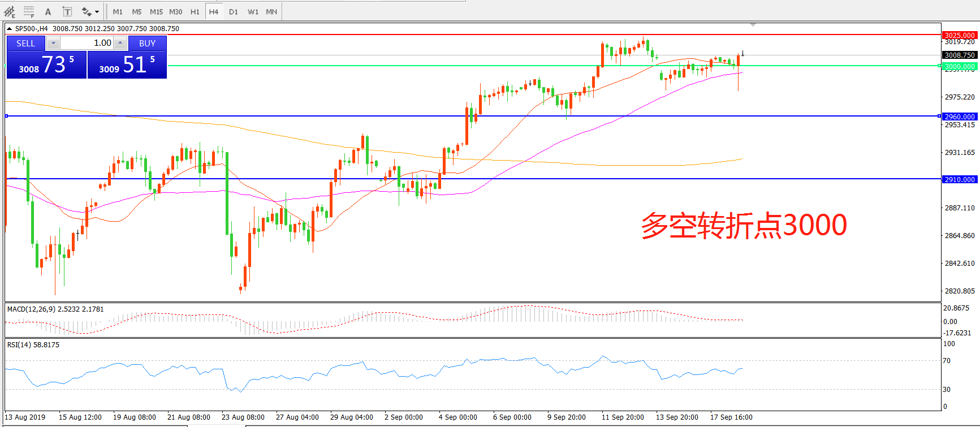Select the Fibonacci Retracement tool
Viewport: 980px width, 427px height.
29,12
